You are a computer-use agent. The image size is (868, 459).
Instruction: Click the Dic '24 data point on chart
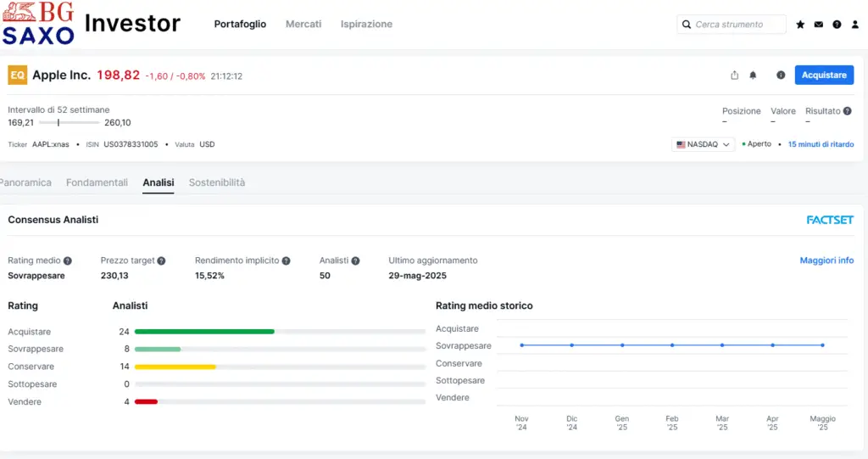point(572,345)
